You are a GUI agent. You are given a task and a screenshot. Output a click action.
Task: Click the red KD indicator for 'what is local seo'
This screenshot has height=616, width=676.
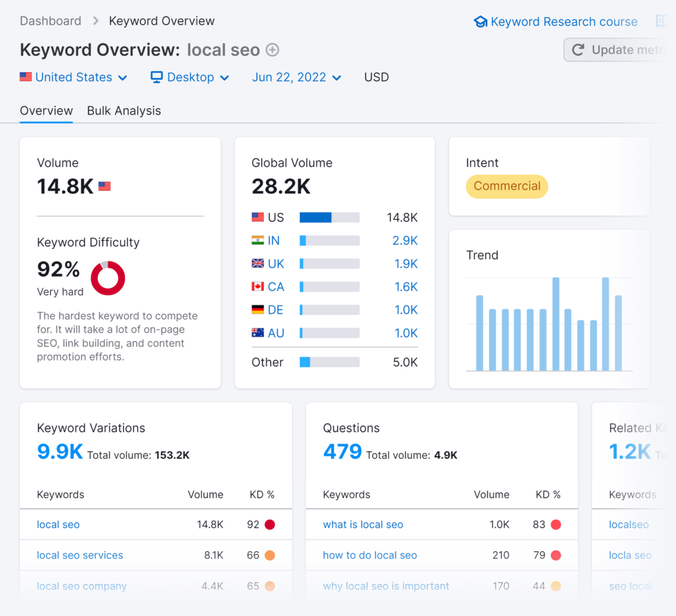tap(557, 524)
